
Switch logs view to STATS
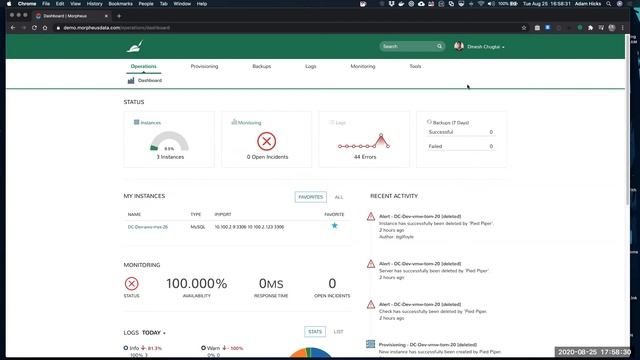(x=315, y=332)
